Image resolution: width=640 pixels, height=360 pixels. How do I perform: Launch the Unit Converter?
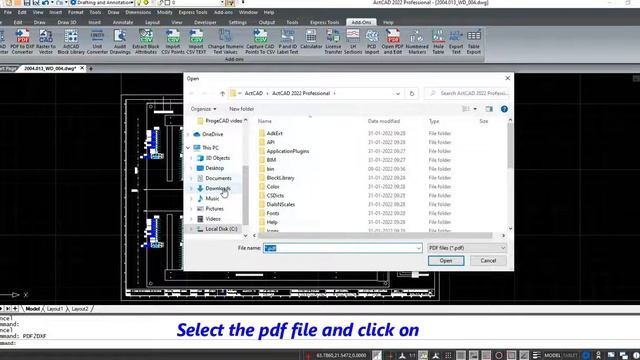point(97,42)
